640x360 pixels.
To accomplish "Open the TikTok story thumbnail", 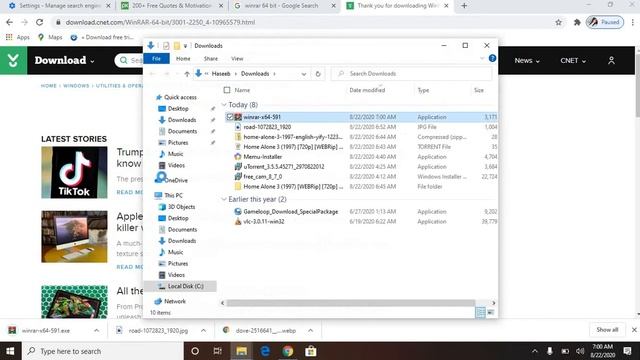I will click(x=74, y=173).
